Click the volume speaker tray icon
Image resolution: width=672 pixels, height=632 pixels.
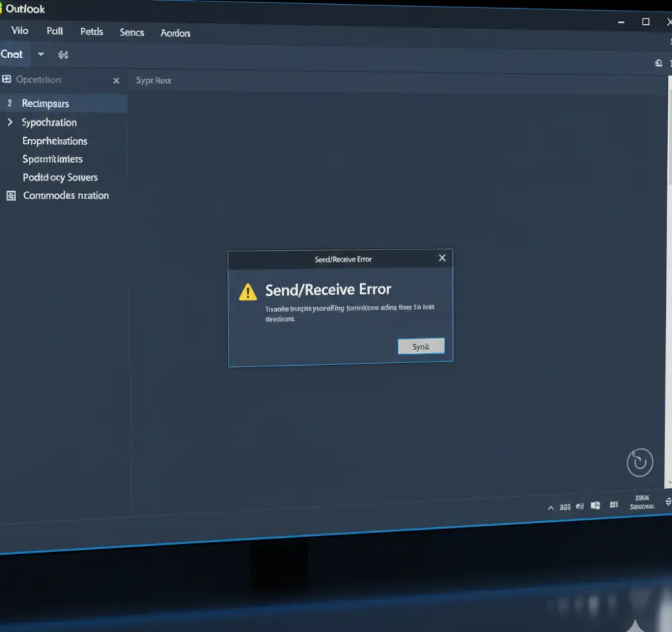pos(595,506)
